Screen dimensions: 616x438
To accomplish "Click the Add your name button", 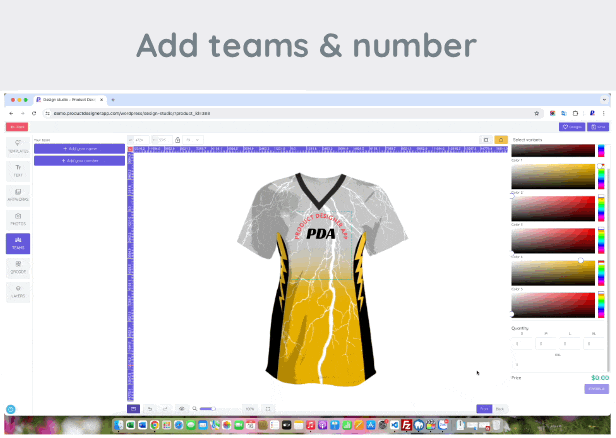I will pyautogui.click(x=79, y=148).
